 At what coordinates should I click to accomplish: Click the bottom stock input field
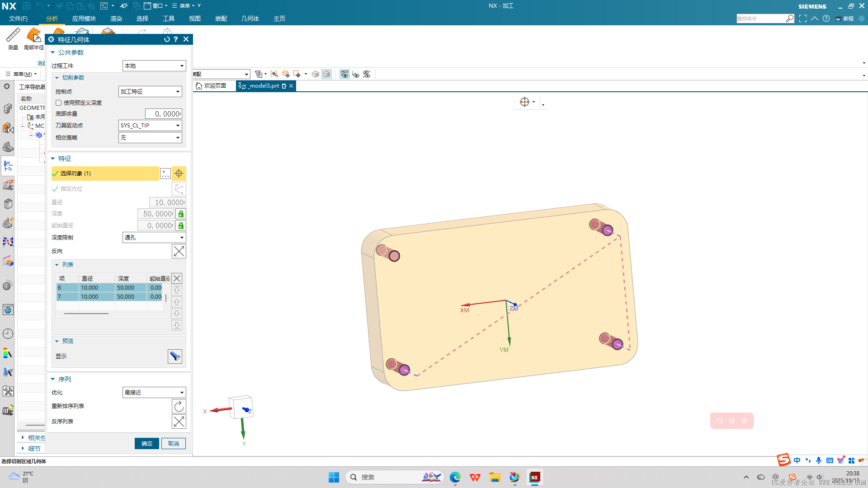coord(163,114)
